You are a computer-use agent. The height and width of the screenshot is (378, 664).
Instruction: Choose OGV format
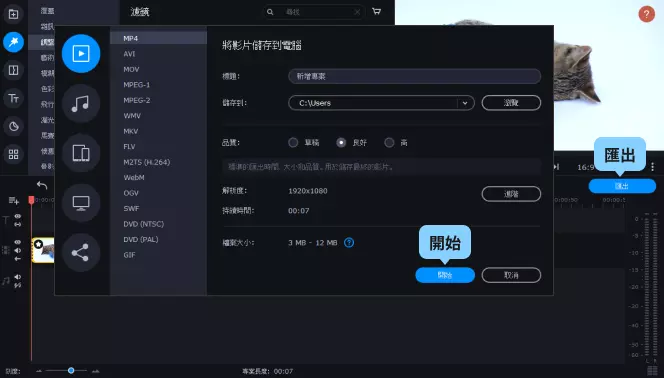[x=158, y=193]
